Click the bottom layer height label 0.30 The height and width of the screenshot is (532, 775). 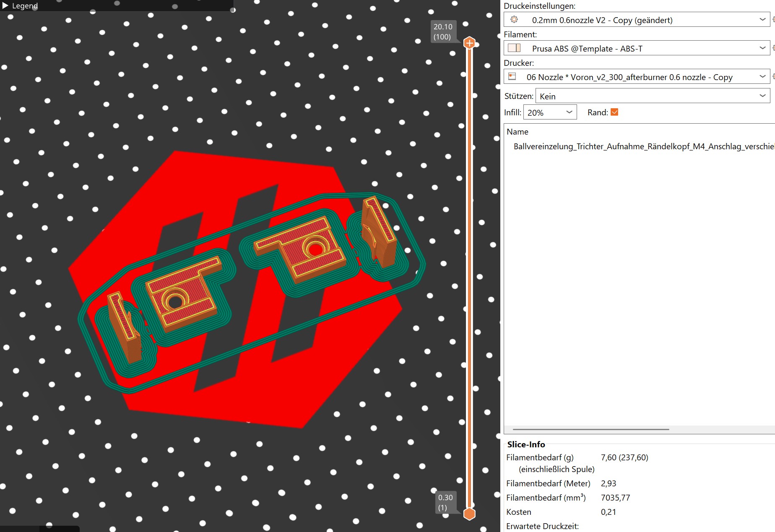(x=445, y=498)
